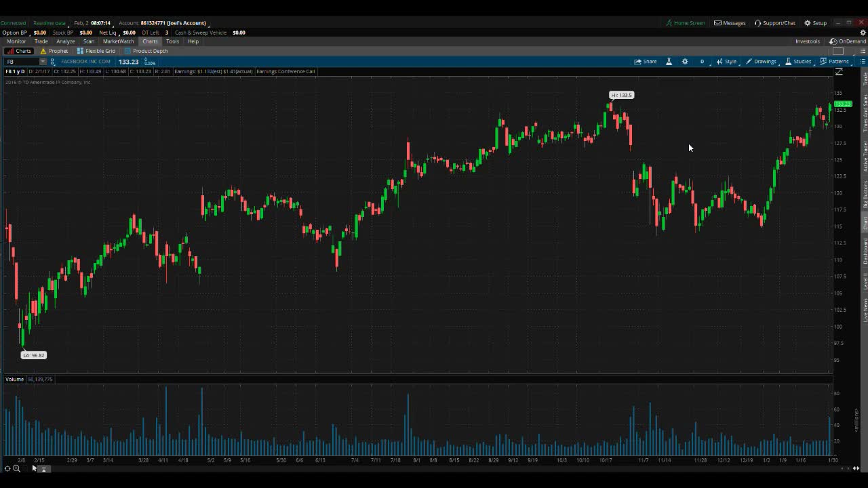Click the Net Liq label
The image size is (868, 488).
coord(108,33)
